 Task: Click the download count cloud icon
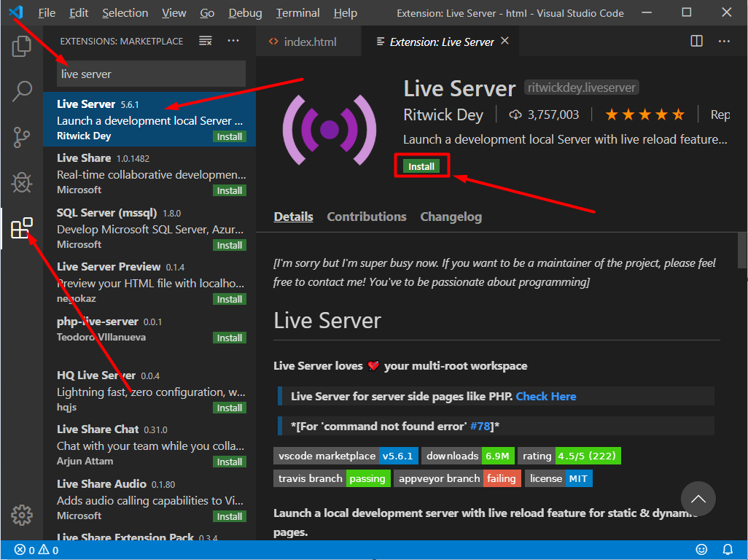click(515, 115)
